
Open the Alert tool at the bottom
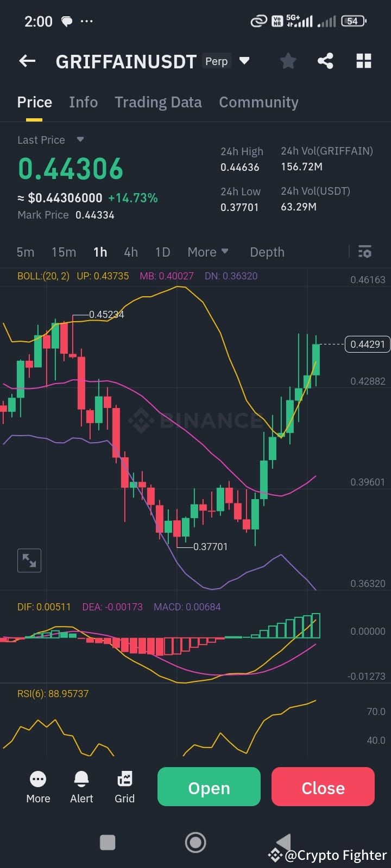(x=81, y=787)
